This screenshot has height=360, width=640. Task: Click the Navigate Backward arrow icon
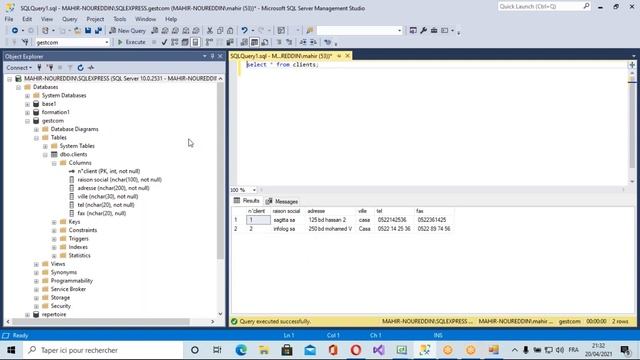(x=15, y=31)
